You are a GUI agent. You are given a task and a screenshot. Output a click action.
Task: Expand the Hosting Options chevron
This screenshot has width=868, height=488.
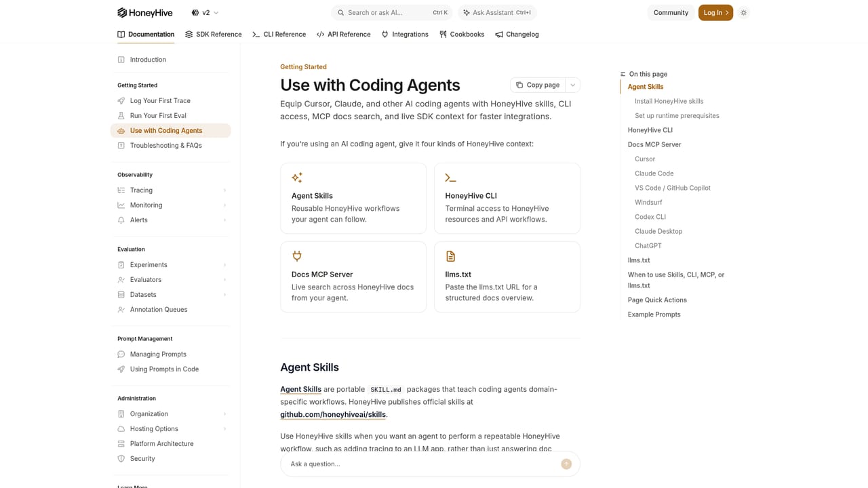pos(224,429)
